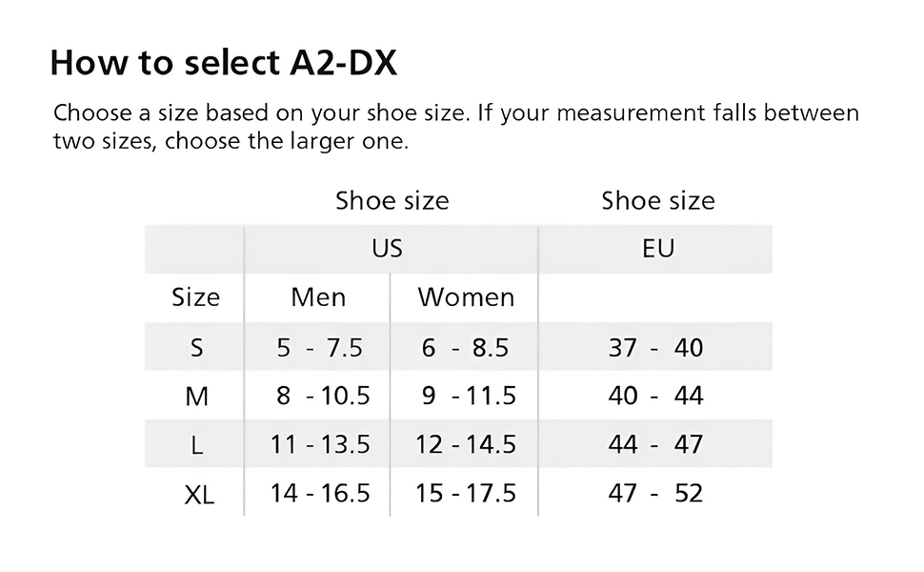This screenshot has height=572, width=924.
Task: Select the Men column header
Action: point(318,297)
